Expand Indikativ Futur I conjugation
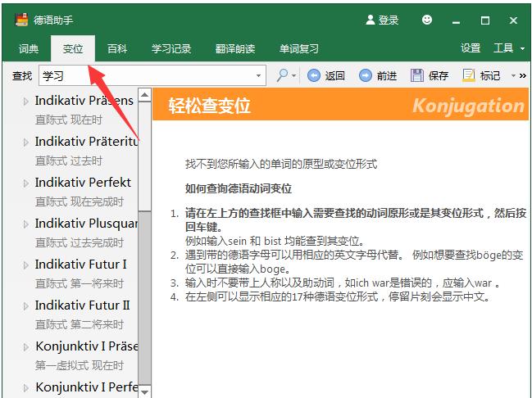The width and height of the screenshot is (532, 398). point(25,265)
